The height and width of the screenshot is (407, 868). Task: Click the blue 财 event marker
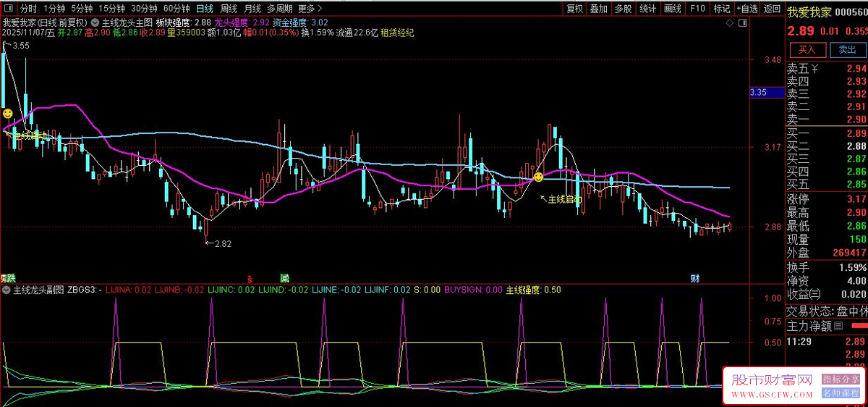click(x=694, y=278)
